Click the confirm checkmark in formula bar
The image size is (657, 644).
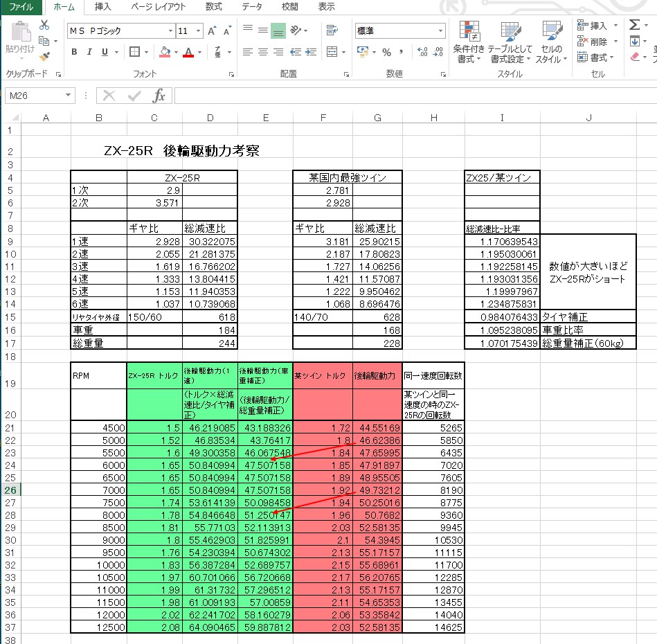click(134, 96)
